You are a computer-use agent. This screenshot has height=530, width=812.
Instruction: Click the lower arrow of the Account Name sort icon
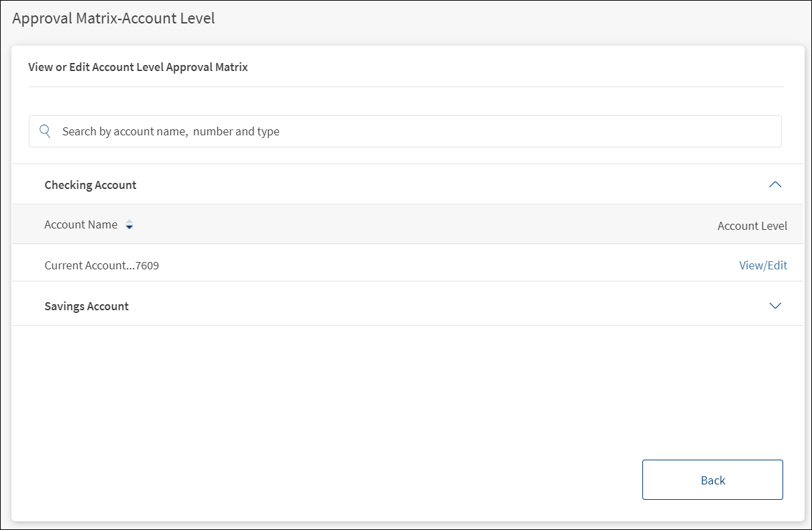click(x=129, y=228)
